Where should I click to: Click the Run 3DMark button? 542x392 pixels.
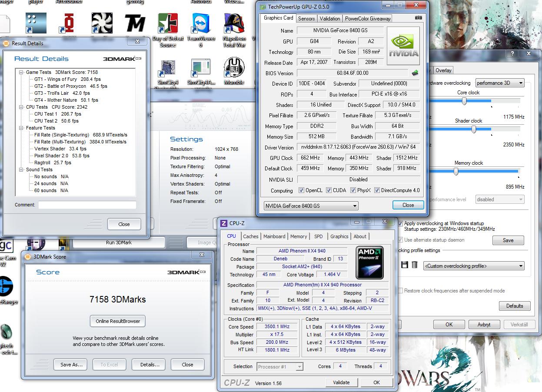[x=119, y=243]
